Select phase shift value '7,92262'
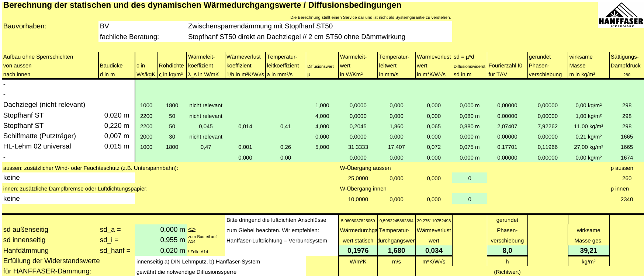 click(547, 126)
